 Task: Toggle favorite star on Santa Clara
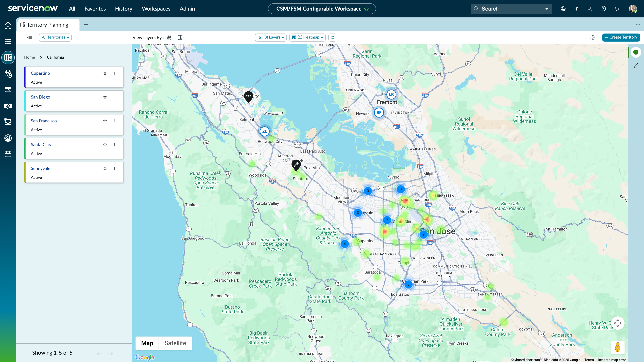[x=105, y=145]
